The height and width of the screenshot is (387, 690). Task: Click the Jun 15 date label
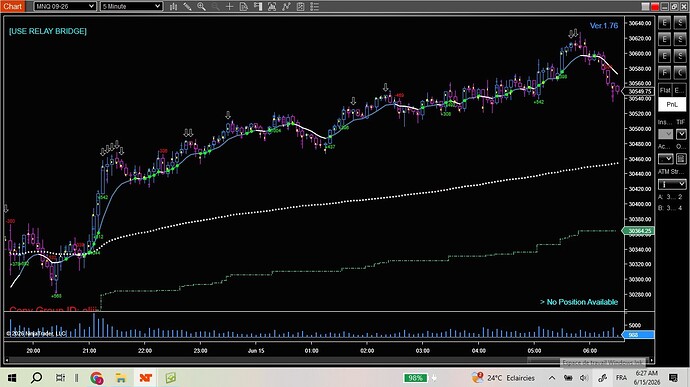[x=256, y=350]
